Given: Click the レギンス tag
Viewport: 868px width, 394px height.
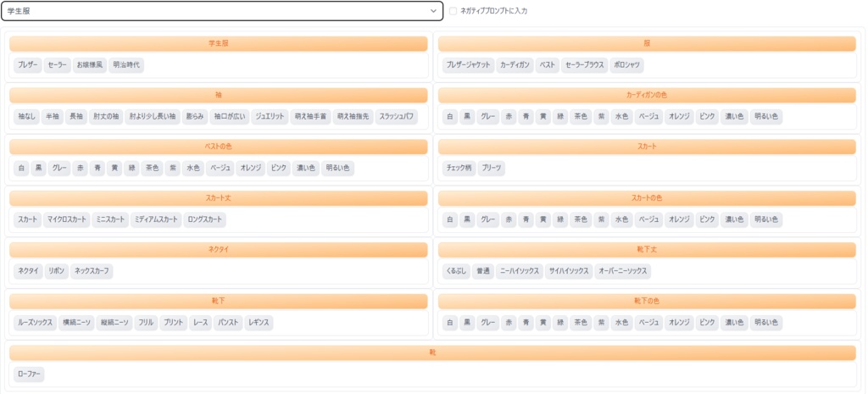Looking at the screenshot, I should click(x=259, y=323).
